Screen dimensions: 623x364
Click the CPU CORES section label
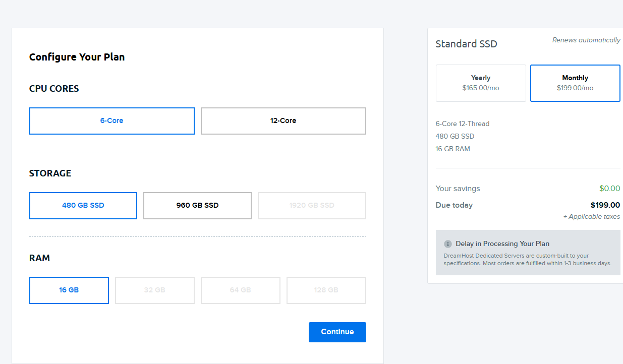[x=54, y=89]
